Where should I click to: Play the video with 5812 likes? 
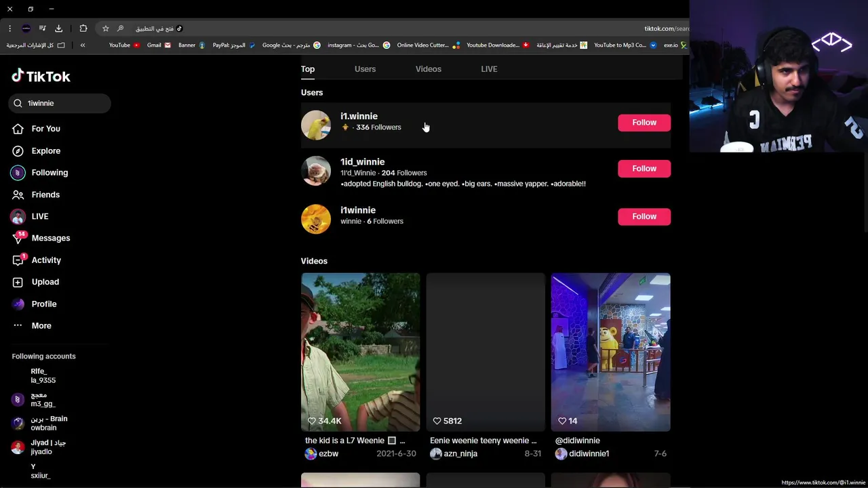486,352
